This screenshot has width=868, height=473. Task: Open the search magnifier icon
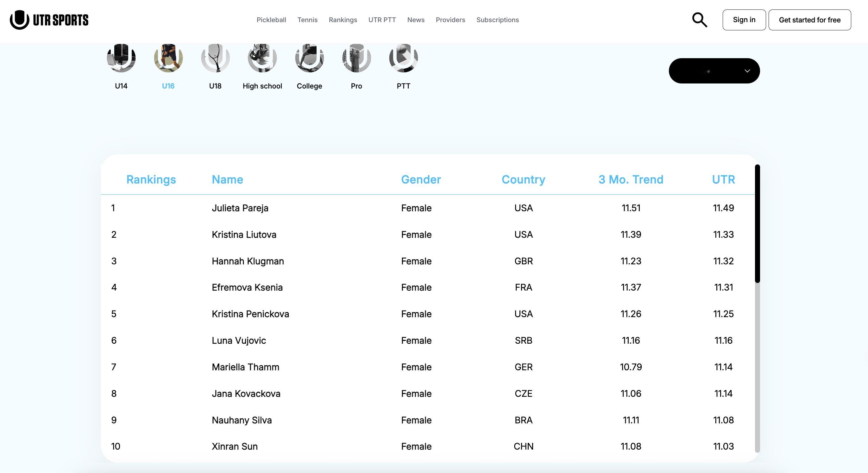pos(700,20)
